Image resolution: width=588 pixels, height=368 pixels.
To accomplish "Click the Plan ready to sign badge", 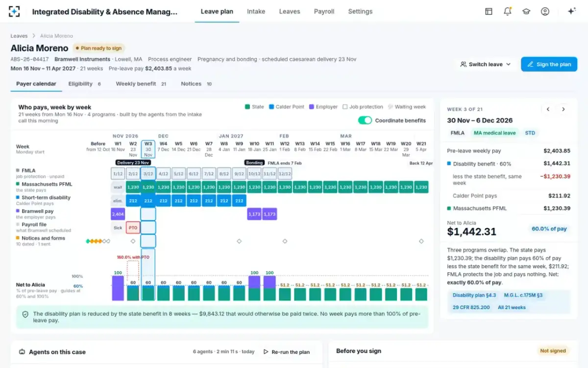I will point(99,49).
